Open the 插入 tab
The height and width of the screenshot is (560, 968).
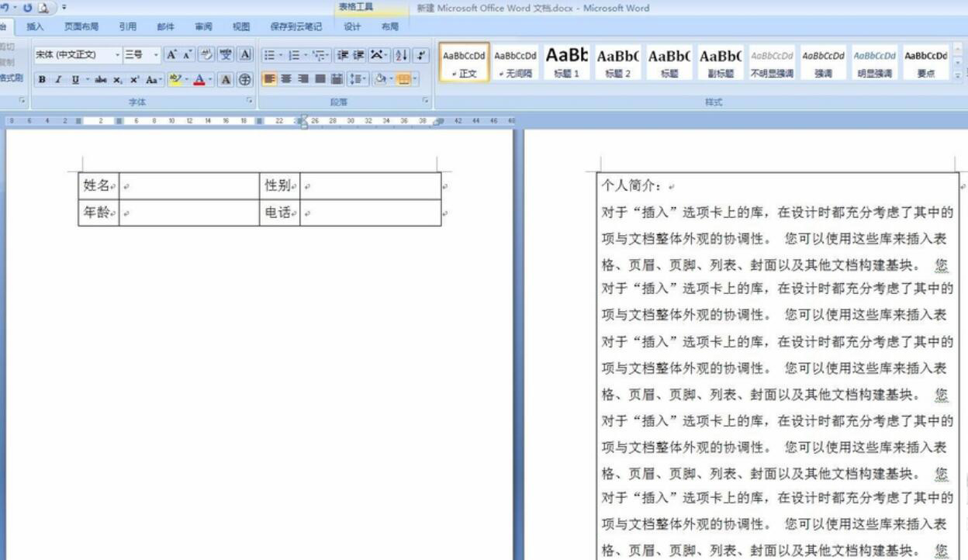point(36,26)
